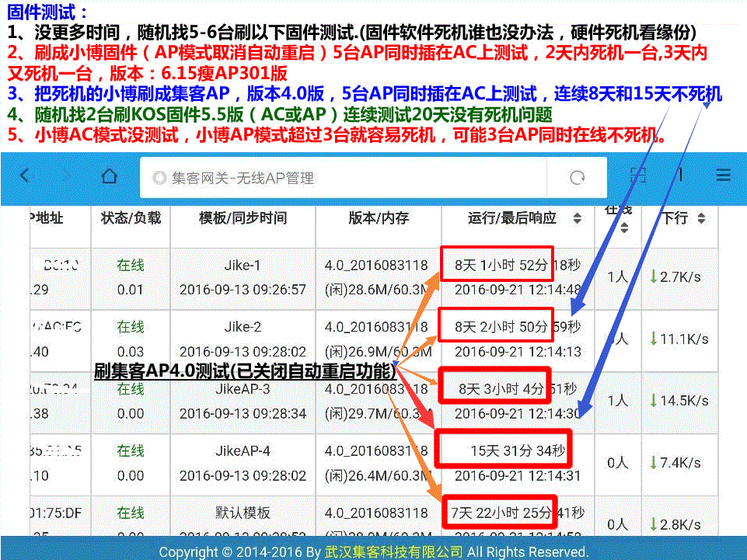Screen dimensions: 747x560
Task: Click load value 0.01 in Jike-1 row
Action: pyautogui.click(x=130, y=290)
